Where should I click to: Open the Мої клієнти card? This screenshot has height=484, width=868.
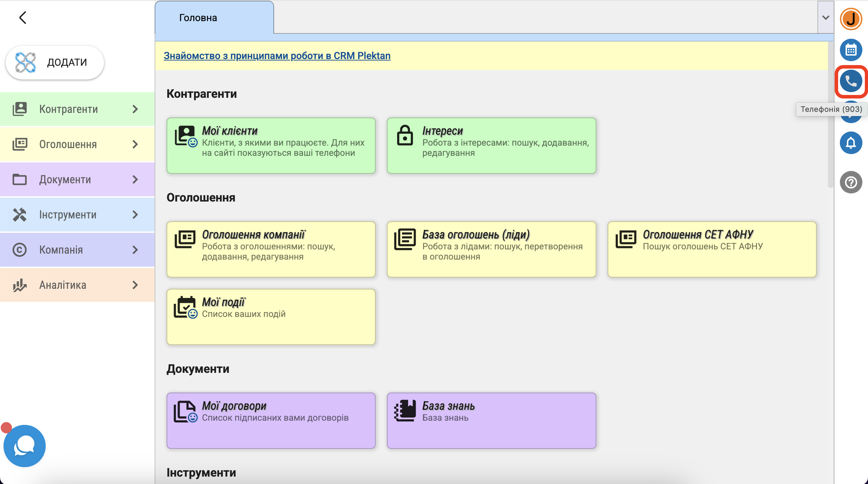click(271, 145)
